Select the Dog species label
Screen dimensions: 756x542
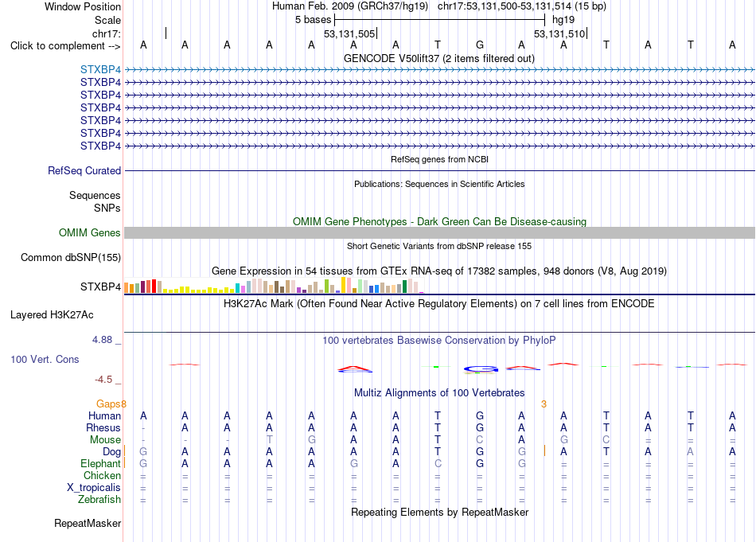click(x=111, y=452)
